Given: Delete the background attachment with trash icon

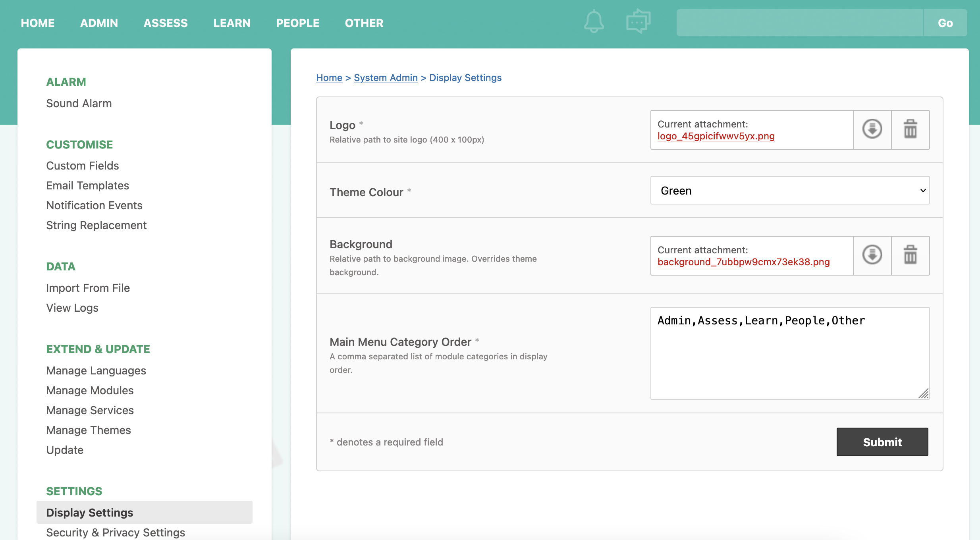Looking at the screenshot, I should [910, 255].
